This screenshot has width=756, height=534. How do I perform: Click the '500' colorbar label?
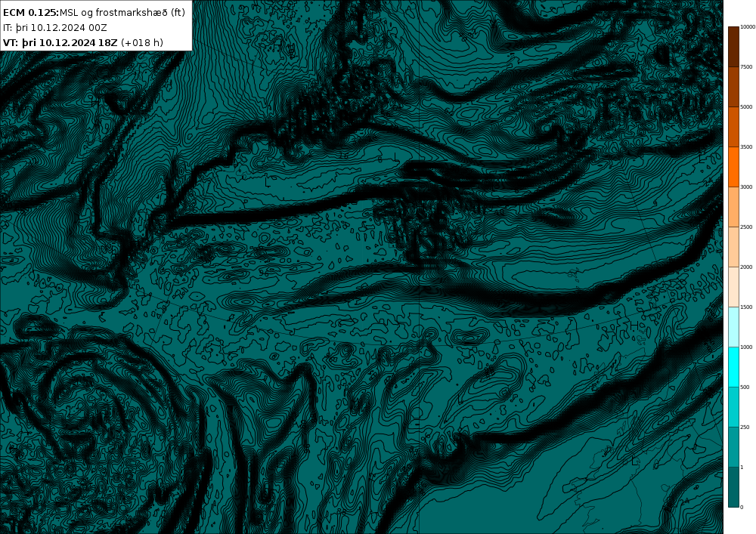point(745,387)
